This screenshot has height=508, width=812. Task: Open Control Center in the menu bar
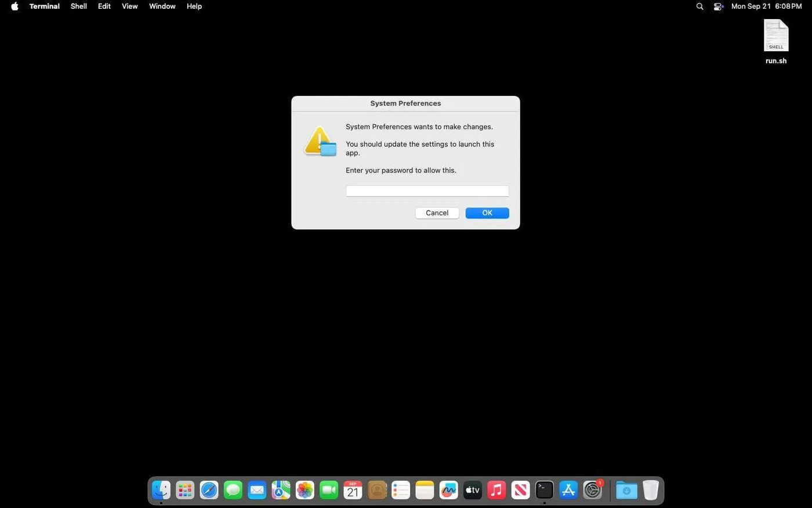[719, 6]
